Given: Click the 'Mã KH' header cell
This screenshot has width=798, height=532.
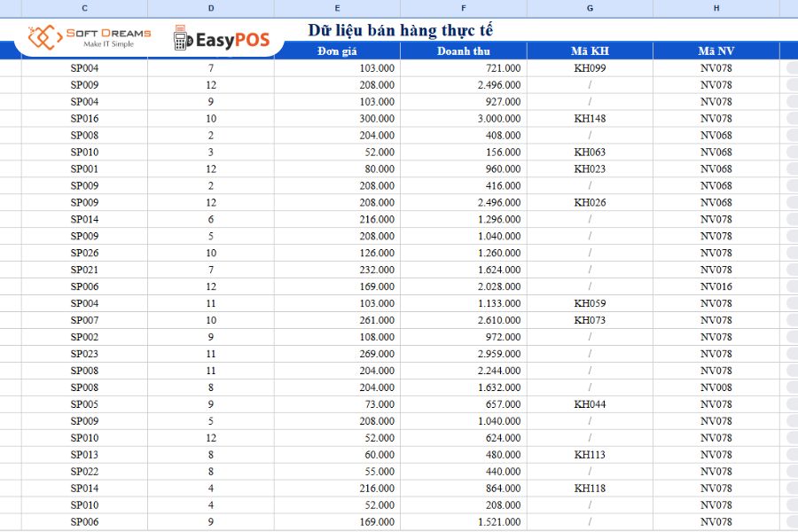Looking at the screenshot, I should (x=589, y=51).
